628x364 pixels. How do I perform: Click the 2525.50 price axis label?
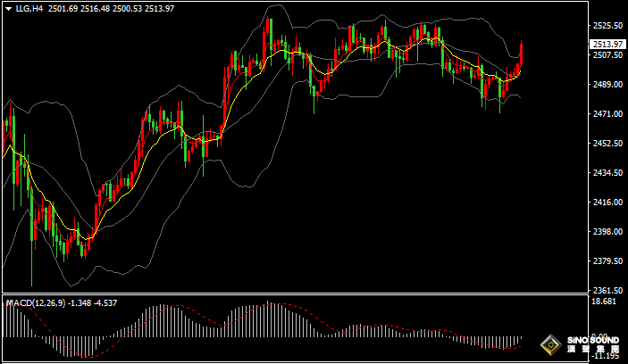click(607, 26)
